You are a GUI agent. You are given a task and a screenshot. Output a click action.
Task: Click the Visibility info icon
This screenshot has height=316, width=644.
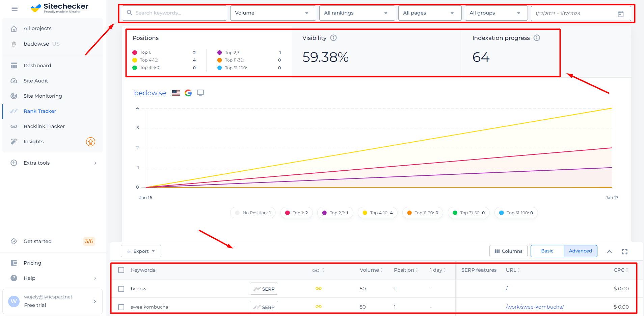pyautogui.click(x=333, y=38)
